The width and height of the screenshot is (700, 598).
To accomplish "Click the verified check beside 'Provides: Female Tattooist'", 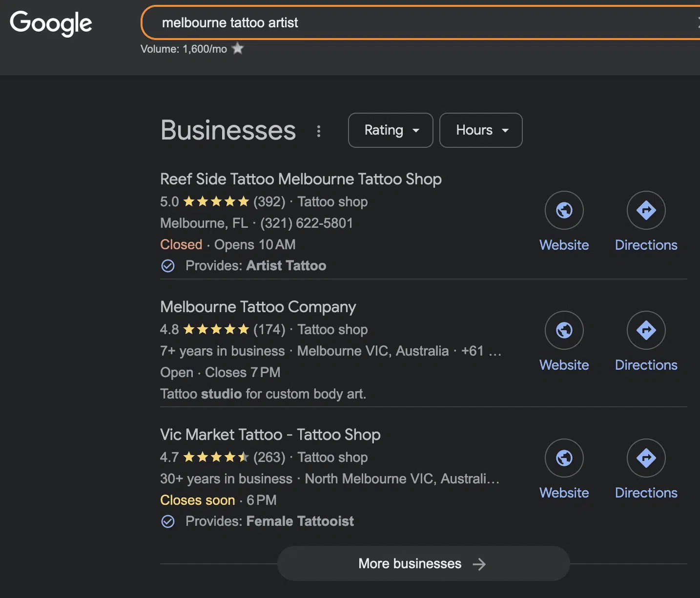I will pyautogui.click(x=168, y=521).
